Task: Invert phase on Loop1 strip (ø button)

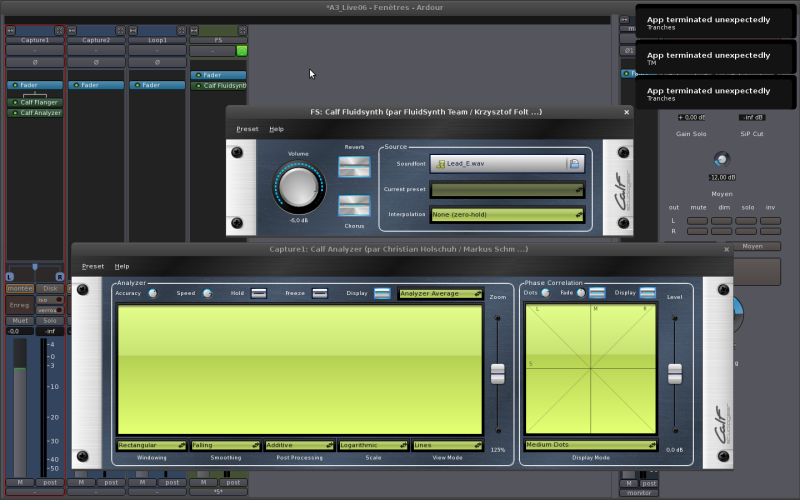Action: click(x=157, y=62)
